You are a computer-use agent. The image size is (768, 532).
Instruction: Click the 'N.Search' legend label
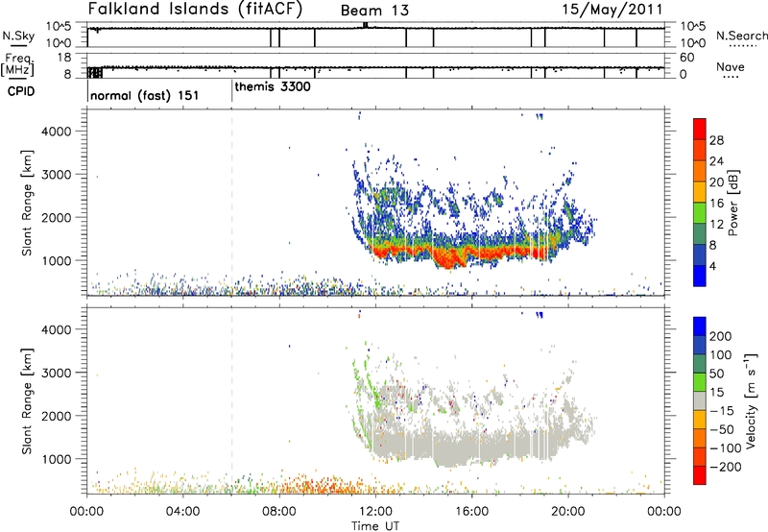[x=741, y=36]
